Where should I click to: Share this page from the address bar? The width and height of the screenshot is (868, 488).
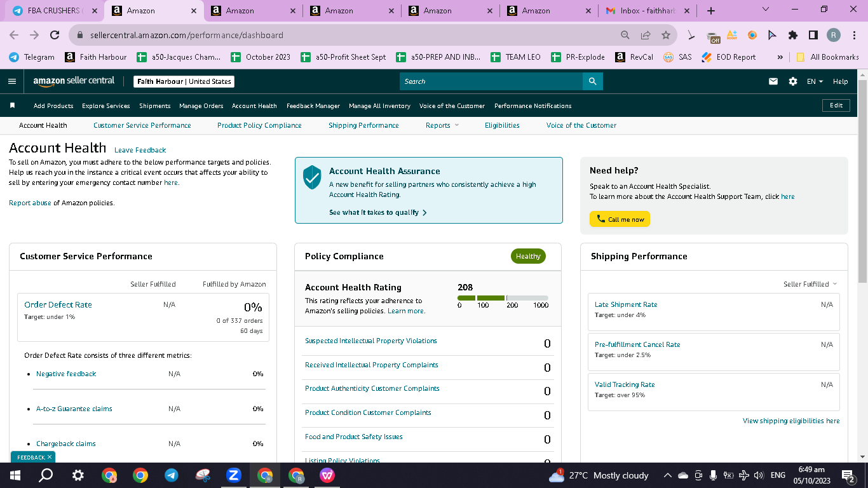click(x=646, y=35)
